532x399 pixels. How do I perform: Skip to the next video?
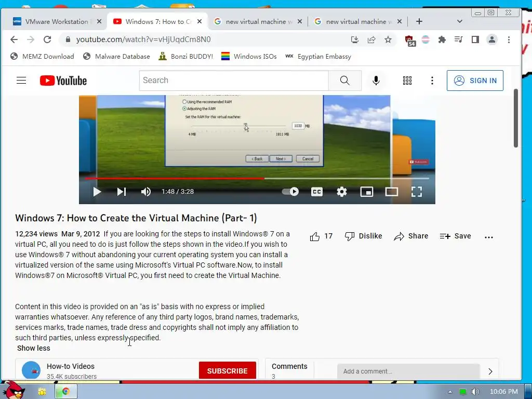[x=122, y=192]
